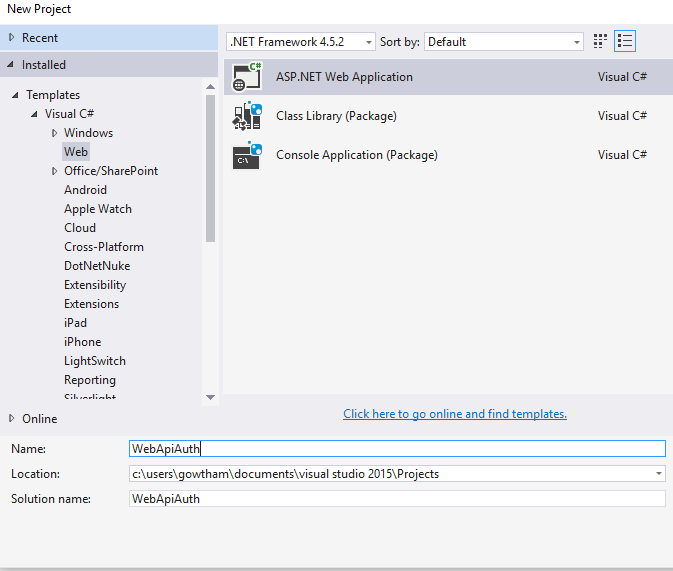Click the Online section label
The width and height of the screenshot is (673, 571).
click(x=39, y=419)
